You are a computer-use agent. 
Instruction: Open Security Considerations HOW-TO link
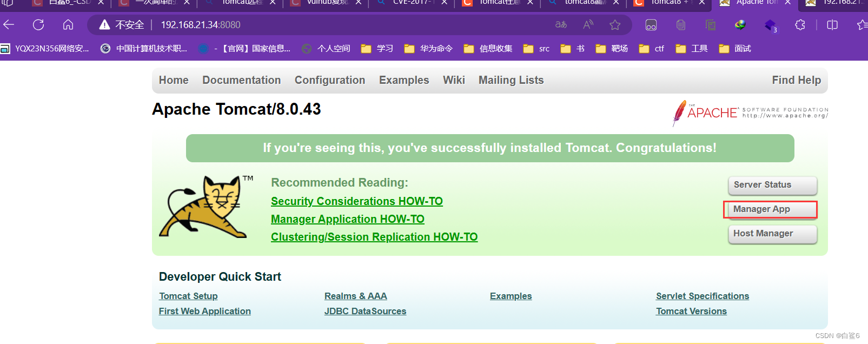[357, 201]
